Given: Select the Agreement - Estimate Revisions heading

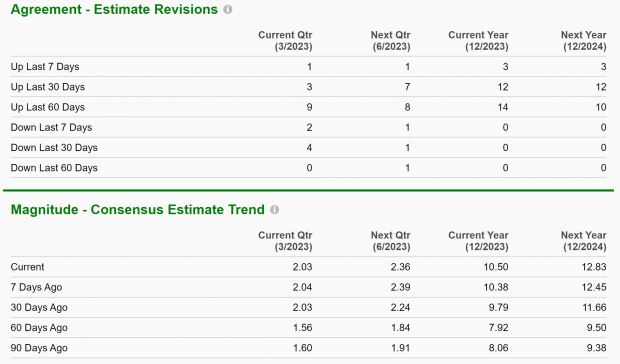Looking at the screenshot, I should click(x=114, y=9).
